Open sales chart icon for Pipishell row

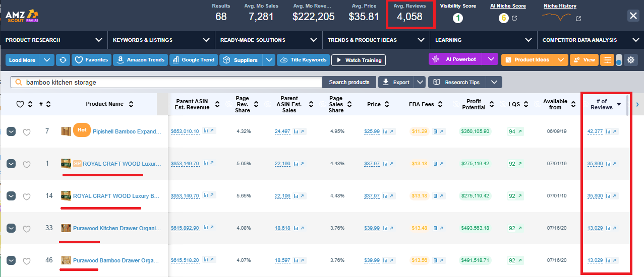coord(295,131)
